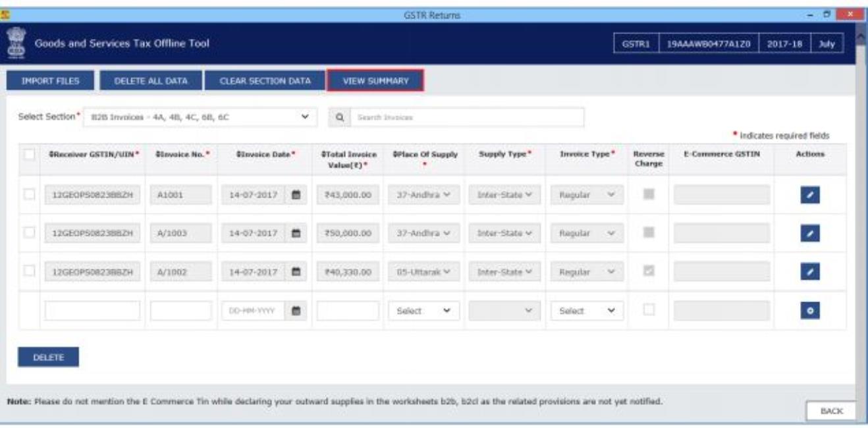This screenshot has width=868, height=428.
Task: Click E-Commerce GSTIN field in new row
Action: point(721,311)
